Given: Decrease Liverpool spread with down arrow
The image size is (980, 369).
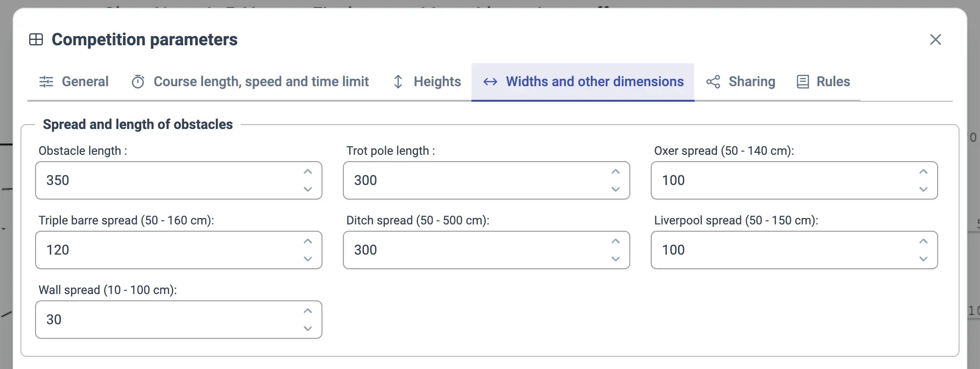Looking at the screenshot, I should [923, 259].
